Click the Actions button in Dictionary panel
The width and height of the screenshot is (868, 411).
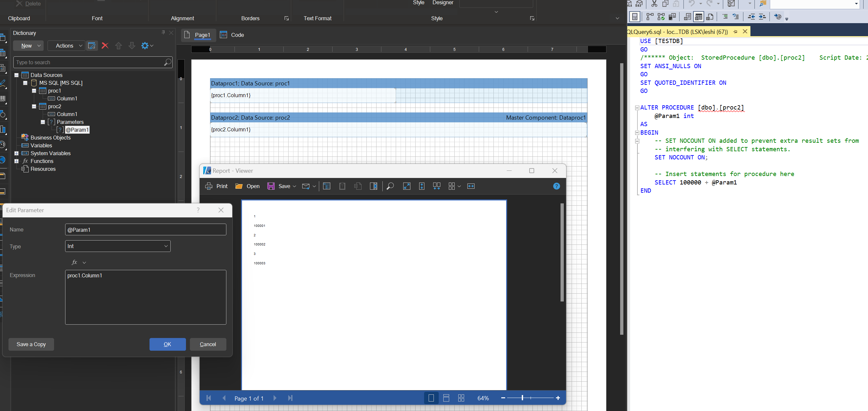[65, 45]
